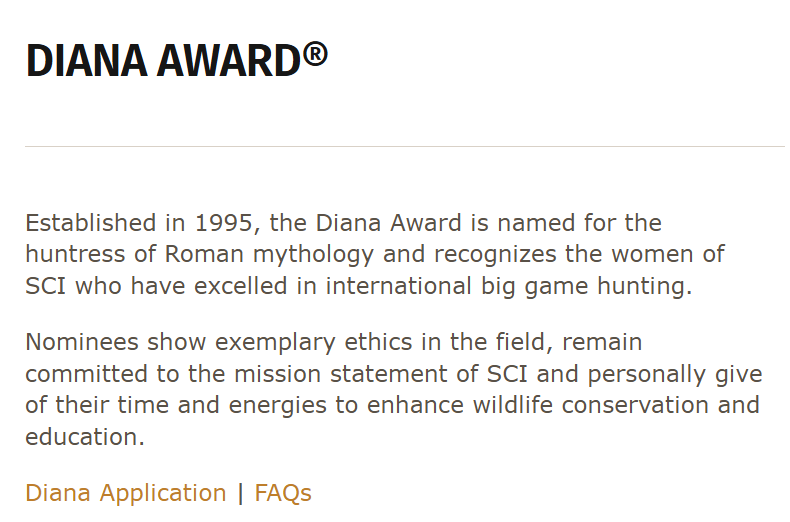Click the word 'education.' ending second paragraph

tap(85, 437)
